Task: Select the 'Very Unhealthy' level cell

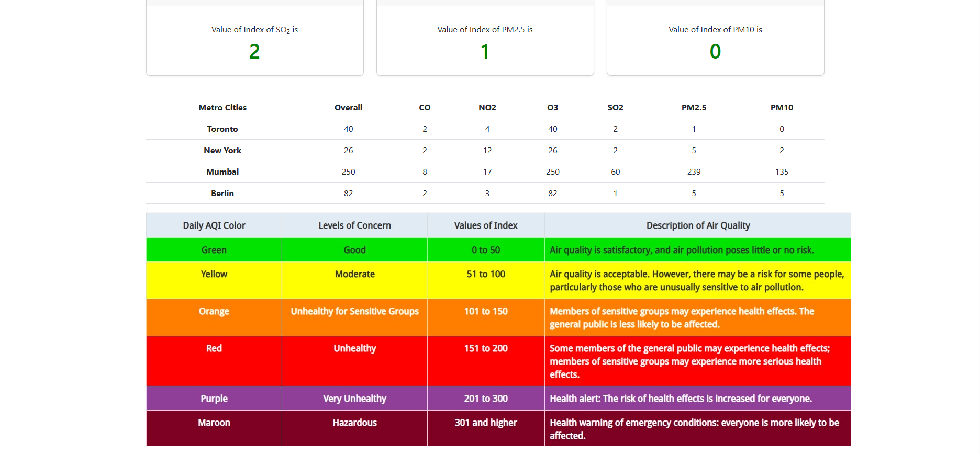Action: pyautogui.click(x=354, y=399)
